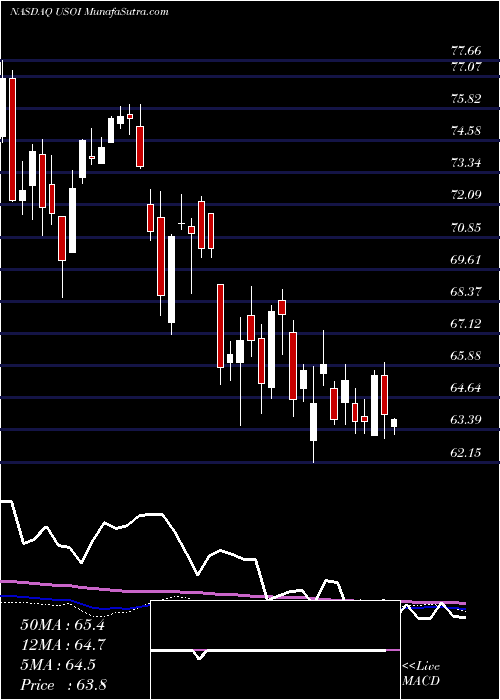Click the tall red candlestick near 77.07
The image size is (500, 700).
tap(12, 139)
